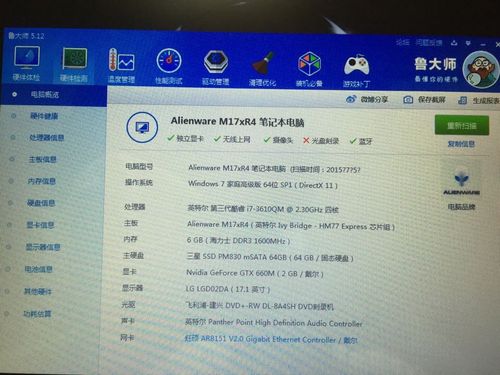Open 主板信息 motherboard info

click(x=42, y=159)
